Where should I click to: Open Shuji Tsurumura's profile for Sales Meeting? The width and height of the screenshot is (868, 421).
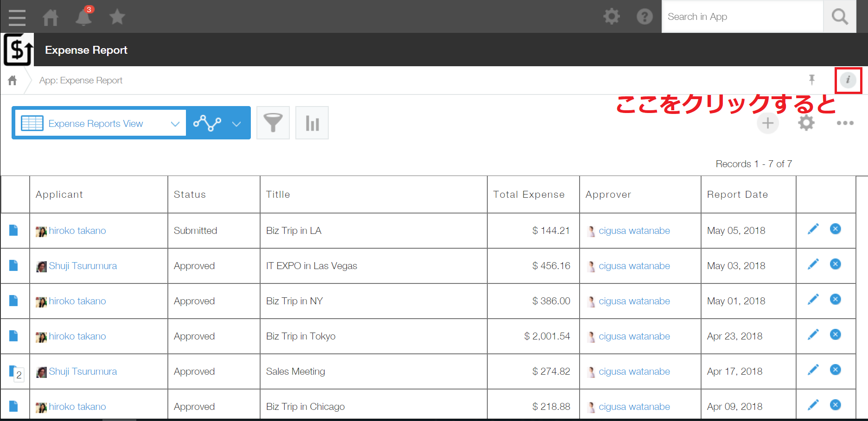coord(83,371)
